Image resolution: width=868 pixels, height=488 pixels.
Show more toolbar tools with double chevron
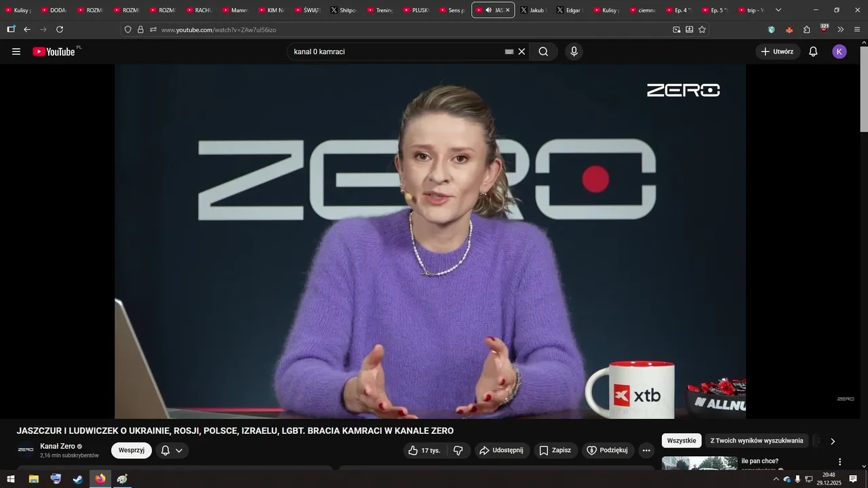point(841,29)
